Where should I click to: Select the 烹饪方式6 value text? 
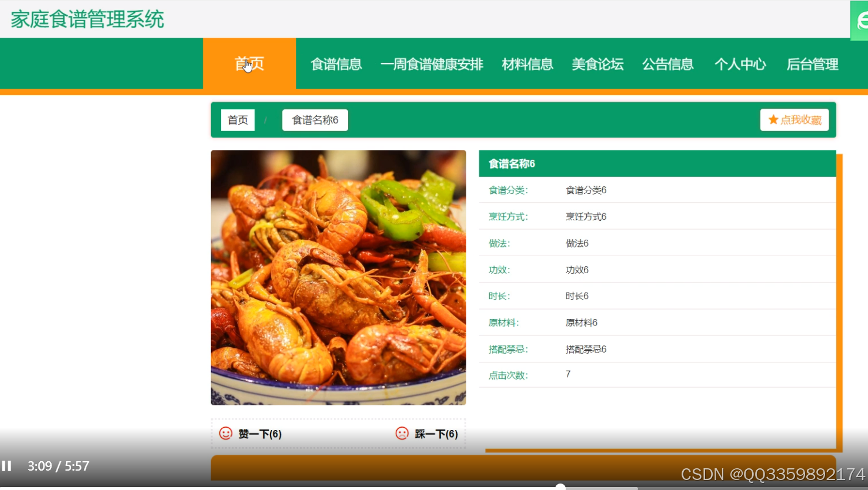point(586,217)
